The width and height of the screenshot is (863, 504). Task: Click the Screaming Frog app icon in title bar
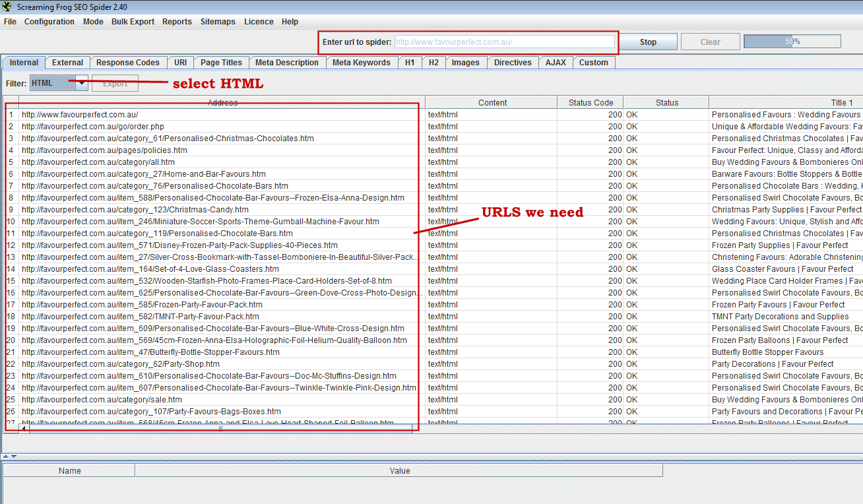coord(7,7)
